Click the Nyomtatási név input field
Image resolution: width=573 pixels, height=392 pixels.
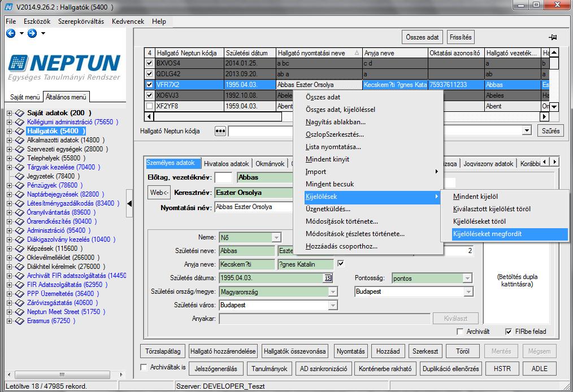coord(254,207)
